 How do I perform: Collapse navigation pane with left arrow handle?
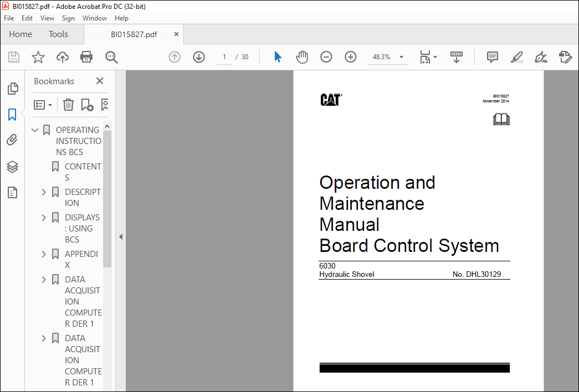tap(121, 237)
